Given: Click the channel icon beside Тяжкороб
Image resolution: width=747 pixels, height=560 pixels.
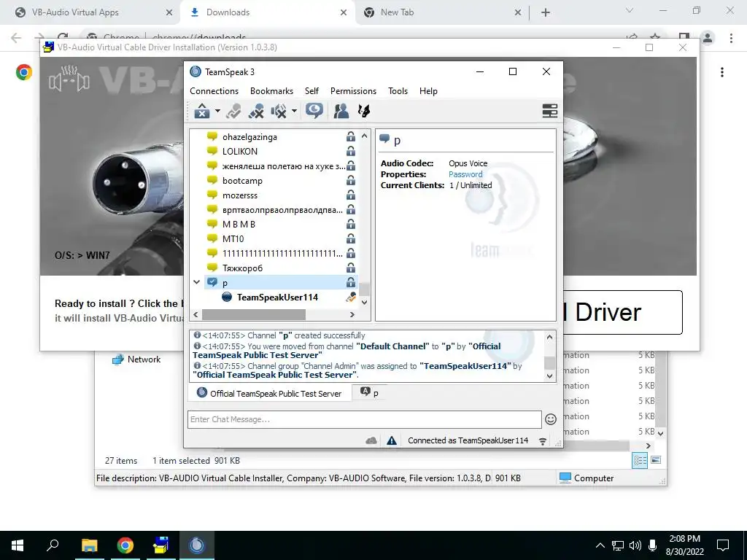Looking at the screenshot, I should point(212,268).
